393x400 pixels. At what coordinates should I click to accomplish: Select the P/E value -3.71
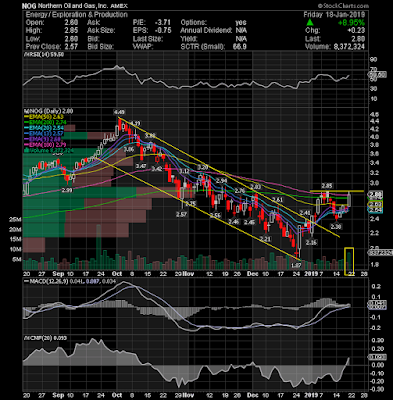163,23
